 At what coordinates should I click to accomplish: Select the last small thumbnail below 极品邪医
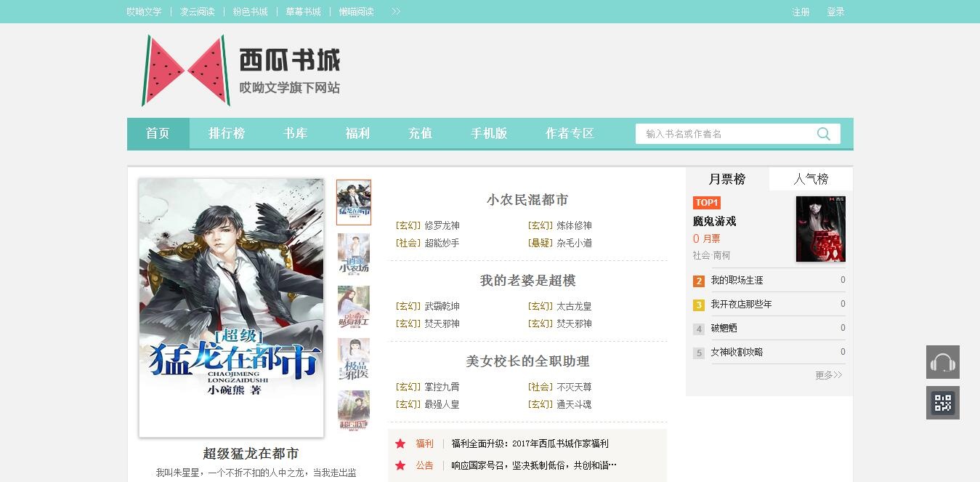coord(354,411)
